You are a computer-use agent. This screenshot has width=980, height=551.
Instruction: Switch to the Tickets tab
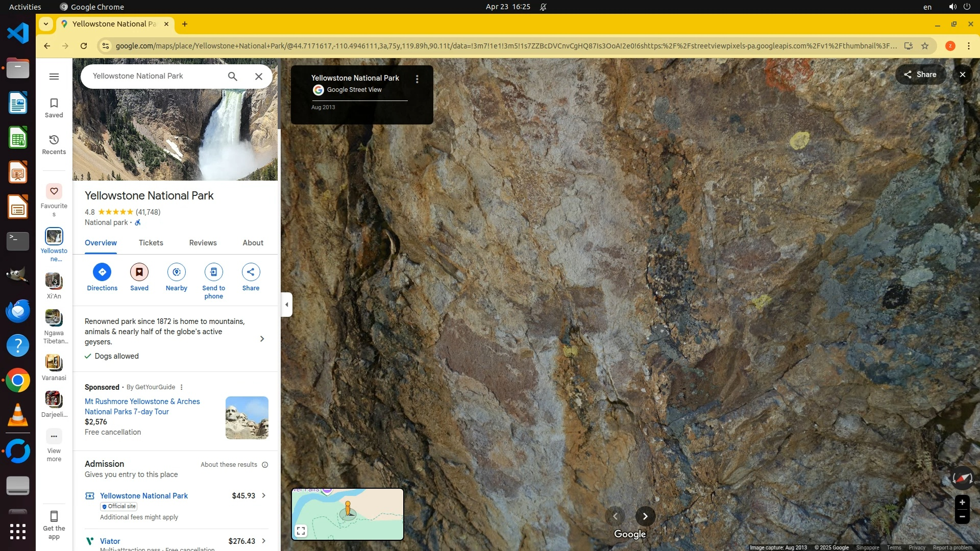[151, 243]
